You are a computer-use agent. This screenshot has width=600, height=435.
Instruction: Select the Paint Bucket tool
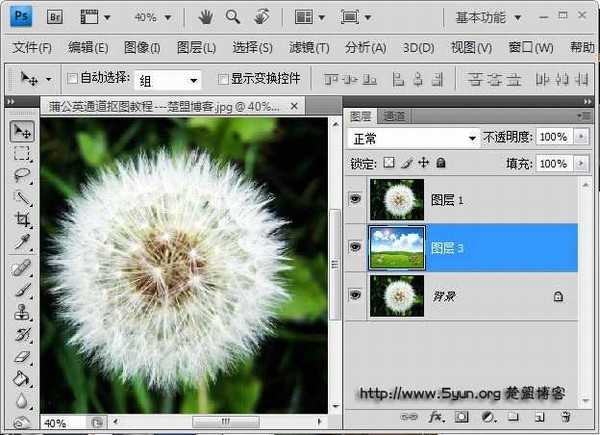[22, 378]
